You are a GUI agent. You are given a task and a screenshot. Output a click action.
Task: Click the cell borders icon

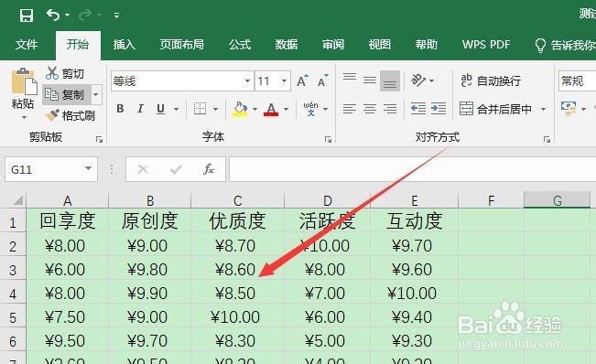click(x=200, y=109)
